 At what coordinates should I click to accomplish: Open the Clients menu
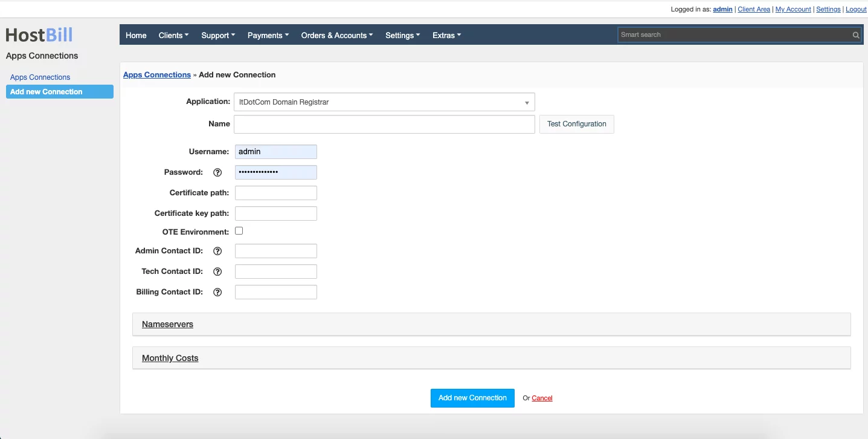[173, 35]
